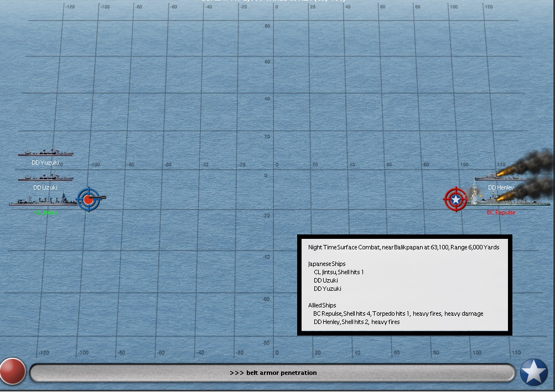This screenshot has height=392, width=555.
Task: Click 'DD Henley, Shell hits 2' report line
Action: [x=357, y=322]
